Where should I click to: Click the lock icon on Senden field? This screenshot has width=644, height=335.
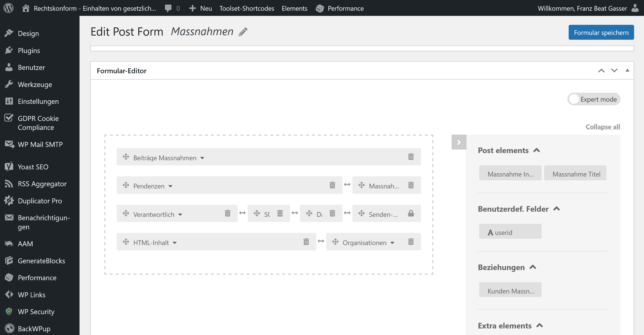coord(411,213)
